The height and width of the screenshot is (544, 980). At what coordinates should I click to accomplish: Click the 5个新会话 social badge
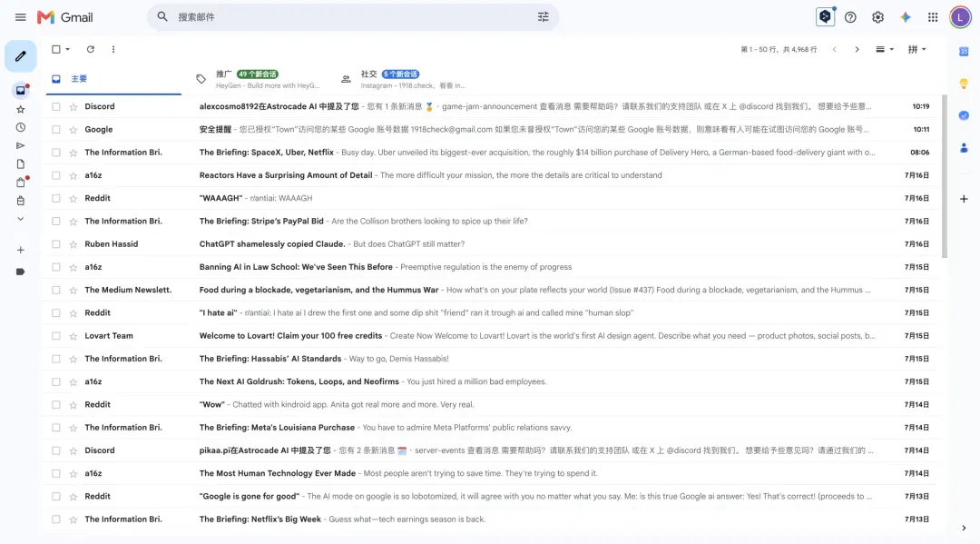tap(401, 74)
